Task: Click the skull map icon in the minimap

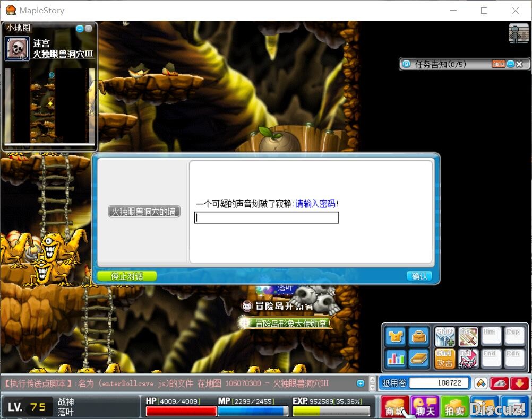Action: (x=17, y=48)
